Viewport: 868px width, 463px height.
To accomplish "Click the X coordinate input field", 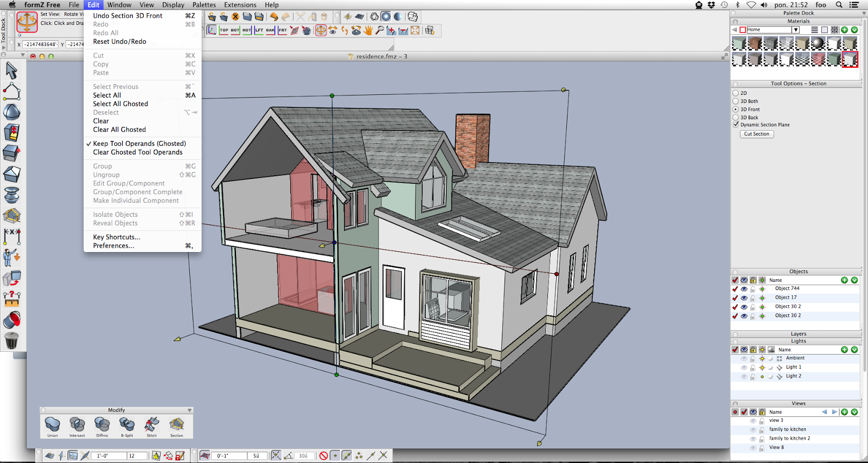I will coord(40,44).
